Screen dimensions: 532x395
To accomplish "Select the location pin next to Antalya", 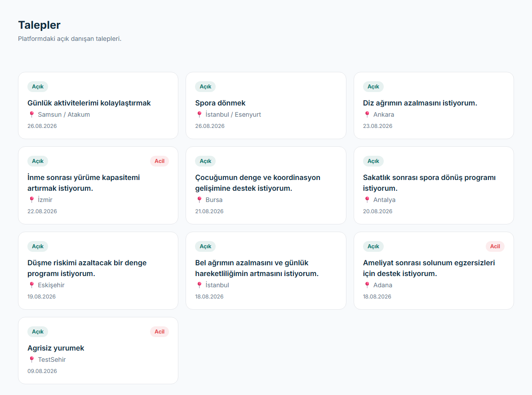I will coord(367,200).
